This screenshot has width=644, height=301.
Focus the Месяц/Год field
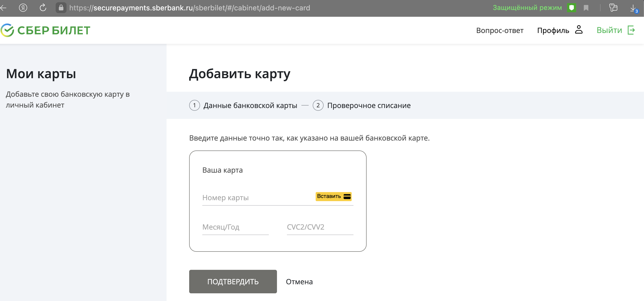pyautogui.click(x=235, y=227)
